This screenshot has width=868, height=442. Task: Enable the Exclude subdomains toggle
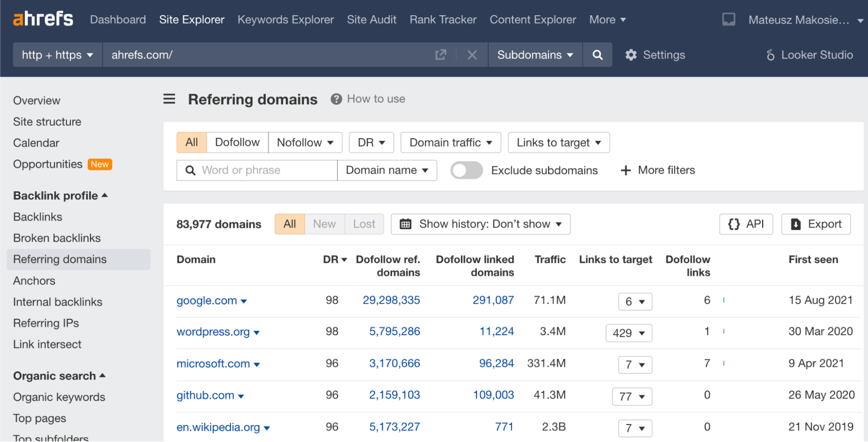click(x=466, y=170)
